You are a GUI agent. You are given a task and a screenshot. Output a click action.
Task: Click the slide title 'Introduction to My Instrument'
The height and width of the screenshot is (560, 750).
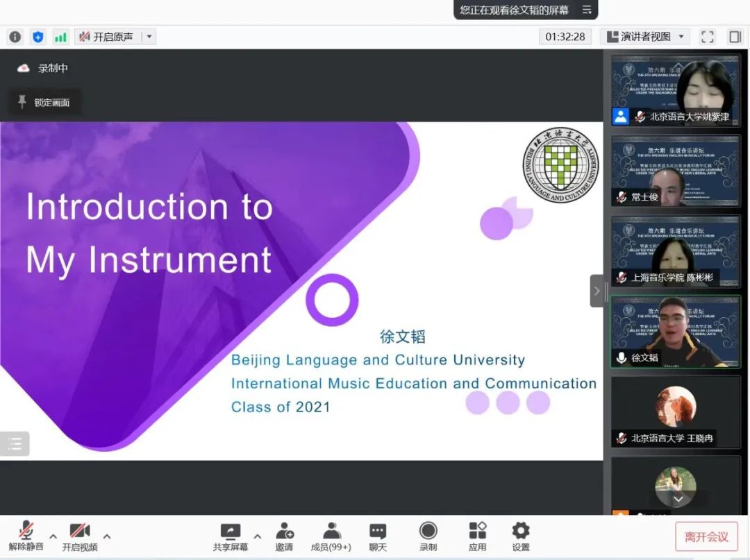coord(149,232)
